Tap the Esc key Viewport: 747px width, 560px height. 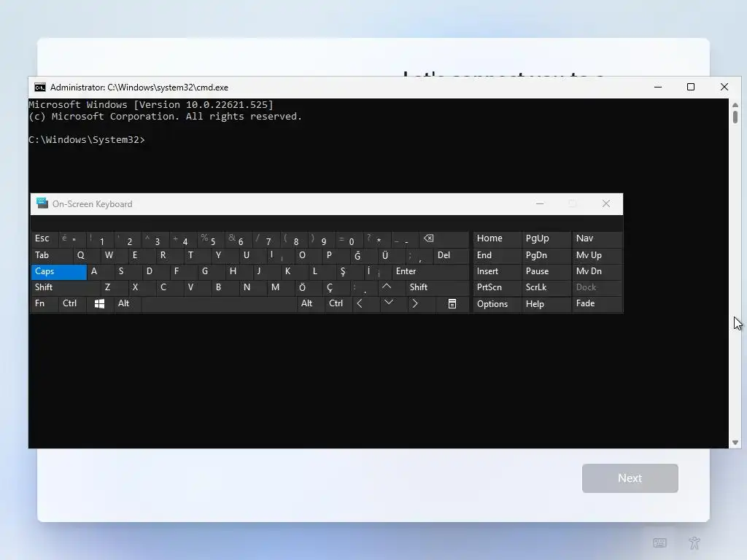coord(44,239)
